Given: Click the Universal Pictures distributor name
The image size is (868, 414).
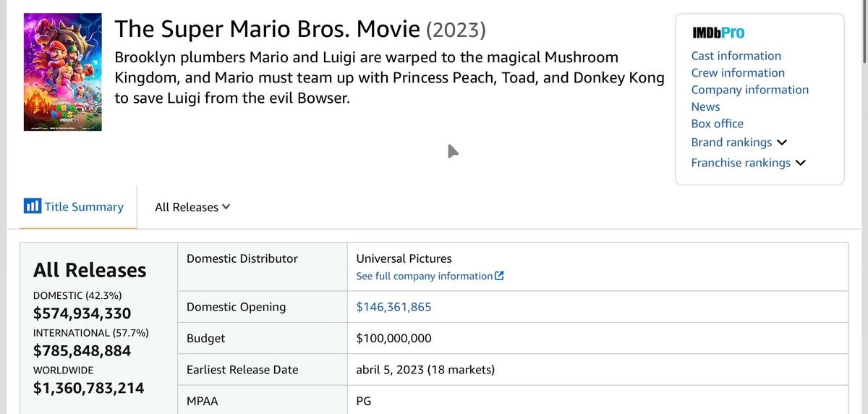Looking at the screenshot, I should [x=404, y=258].
